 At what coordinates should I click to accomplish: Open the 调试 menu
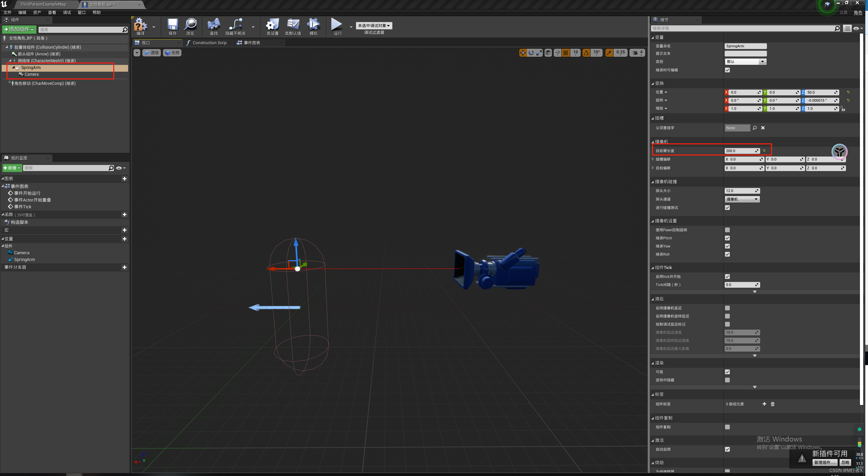[x=67, y=13]
